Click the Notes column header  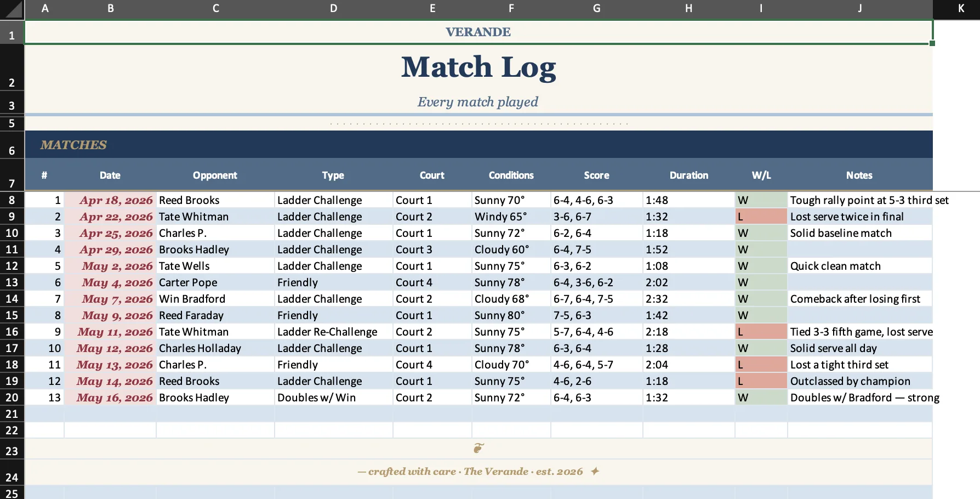point(859,175)
